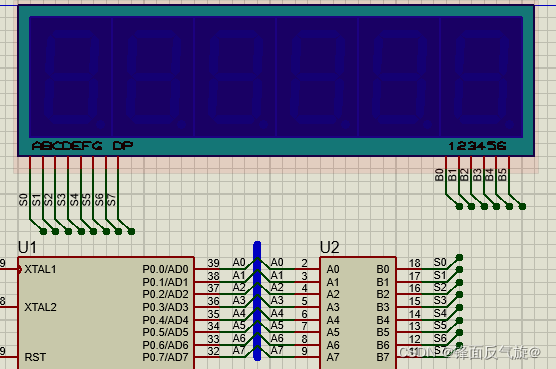
Task: Click the sixth digit of seven-segment display
Action: [x=482, y=77]
